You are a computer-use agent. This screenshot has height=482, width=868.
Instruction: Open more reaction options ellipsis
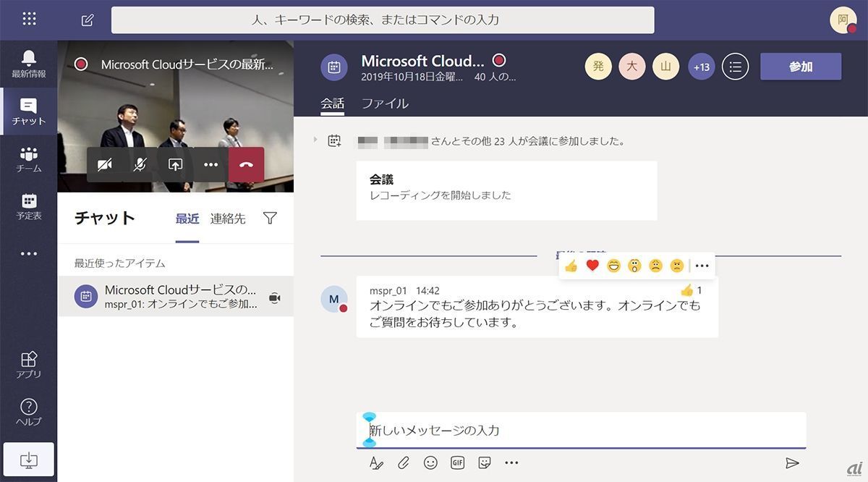(702, 266)
